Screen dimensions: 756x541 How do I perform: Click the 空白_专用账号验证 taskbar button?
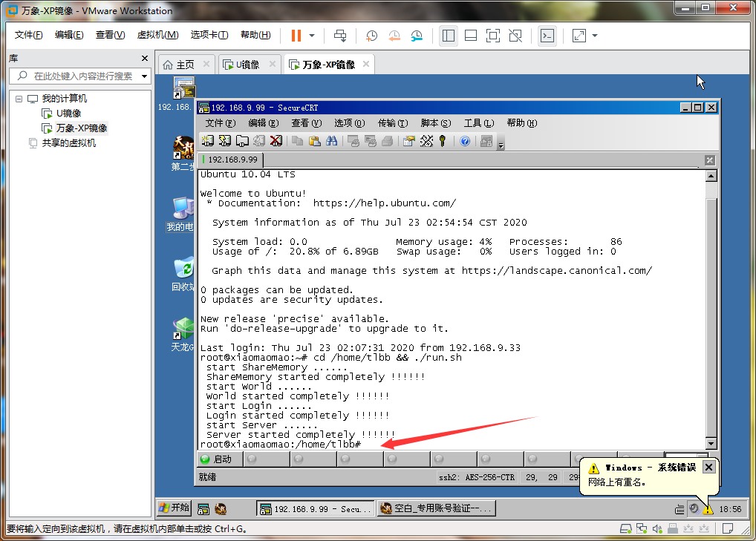(x=437, y=509)
